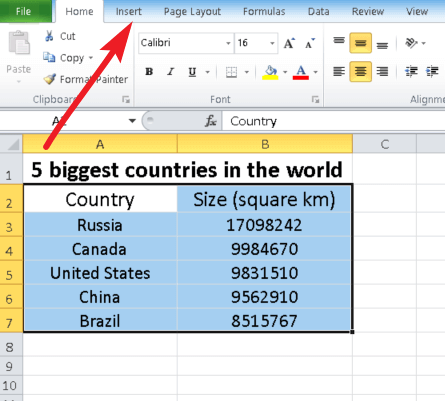The height and width of the screenshot is (401, 445).
Task: Select the cell containing Russia
Action: (100, 225)
